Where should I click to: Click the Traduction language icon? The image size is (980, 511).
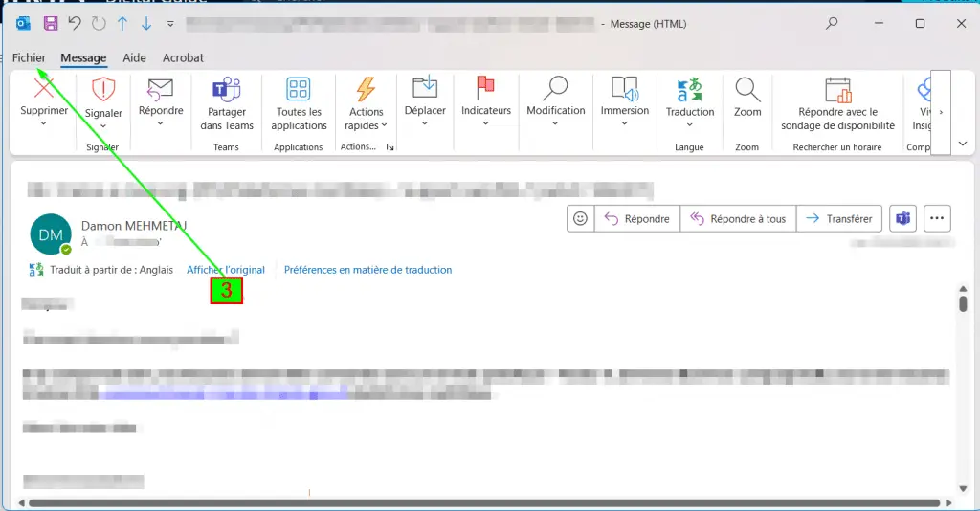[x=689, y=89]
